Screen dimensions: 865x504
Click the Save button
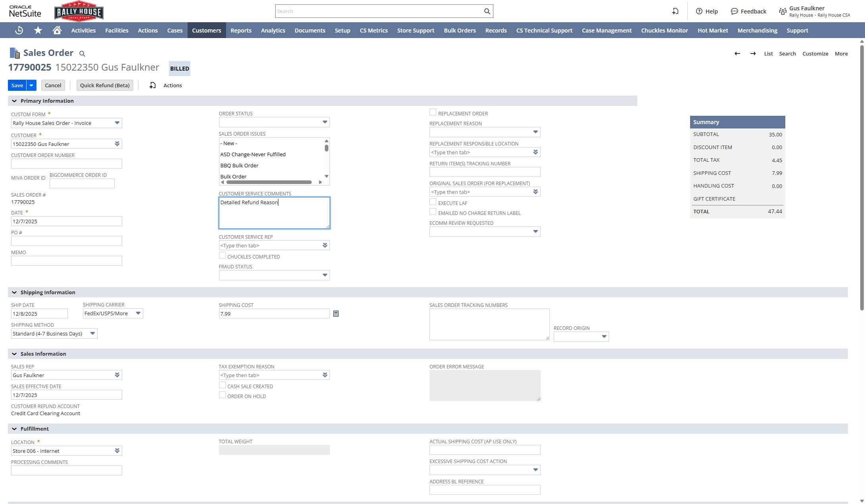point(17,85)
